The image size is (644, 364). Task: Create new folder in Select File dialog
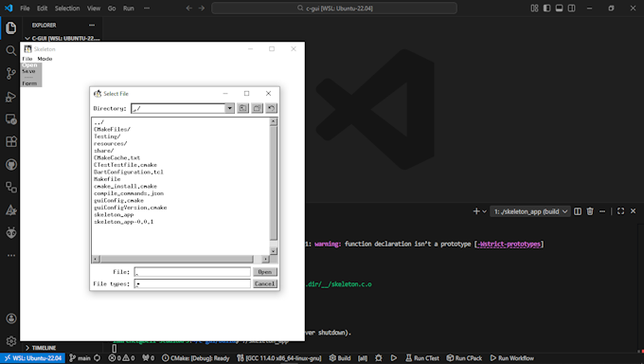tap(257, 108)
